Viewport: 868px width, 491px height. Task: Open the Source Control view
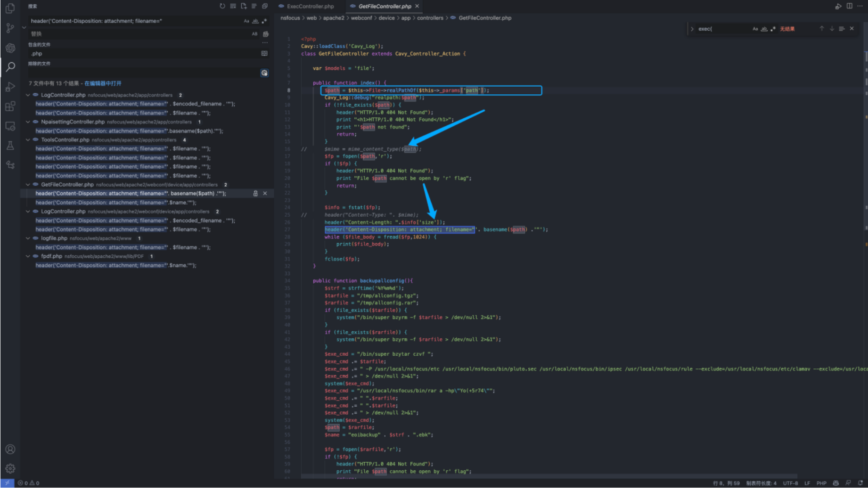pos(10,28)
